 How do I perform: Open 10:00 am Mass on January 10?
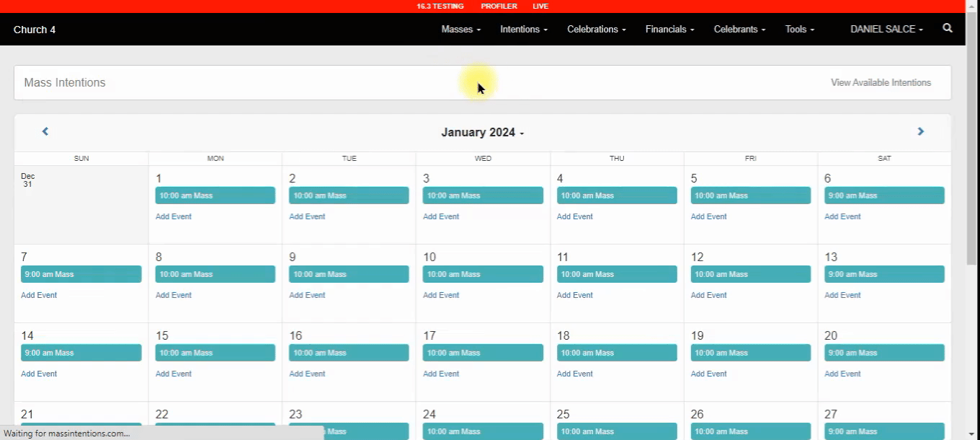483,274
